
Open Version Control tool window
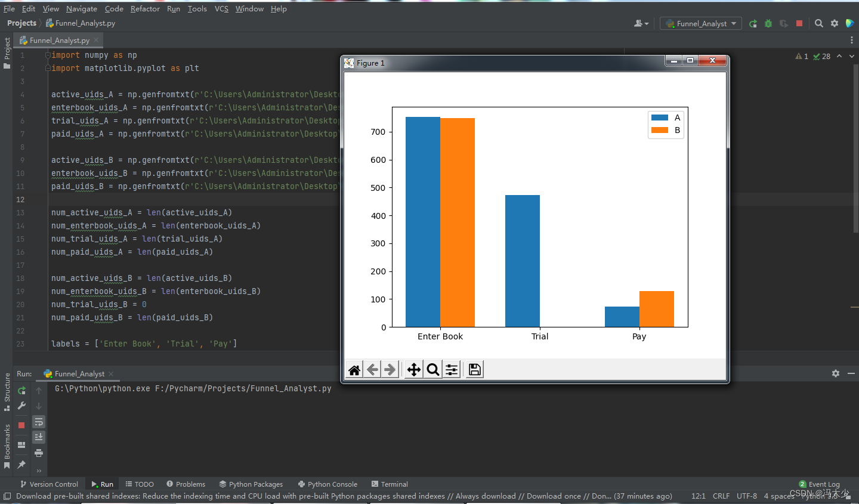pyautogui.click(x=49, y=484)
